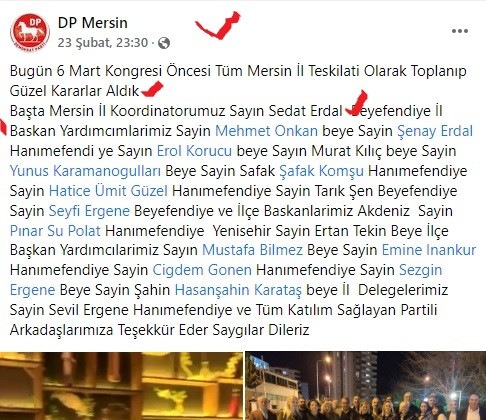This screenshot has width=486, height=420.
Task: Open Cigdem Gonen profile link
Action: (x=202, y=270)
